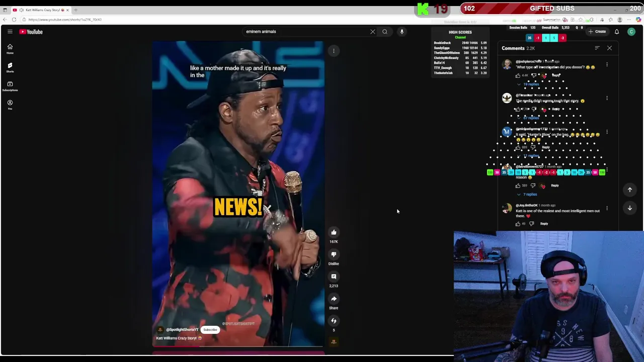
Task: Expand 67 replies under Teranteer comment
Action: click(x=528, y=118)
